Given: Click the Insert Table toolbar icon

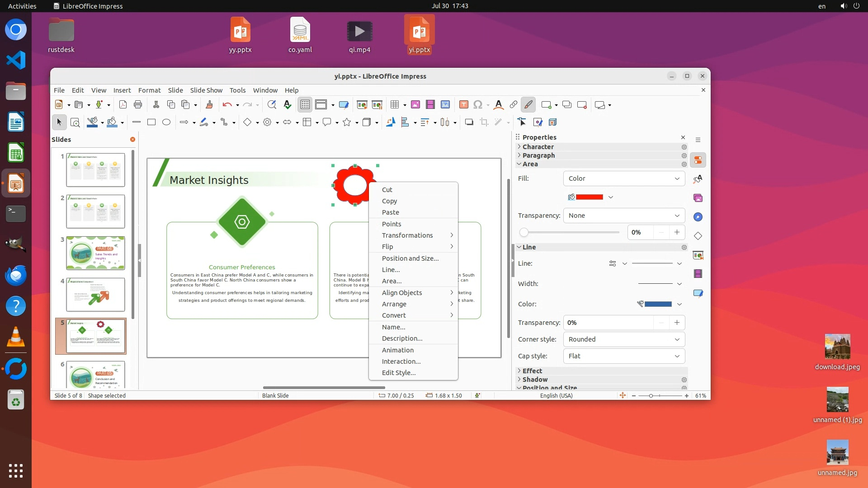Looking at the screenshot, I should pyautogui.click(x=395, y=105).
